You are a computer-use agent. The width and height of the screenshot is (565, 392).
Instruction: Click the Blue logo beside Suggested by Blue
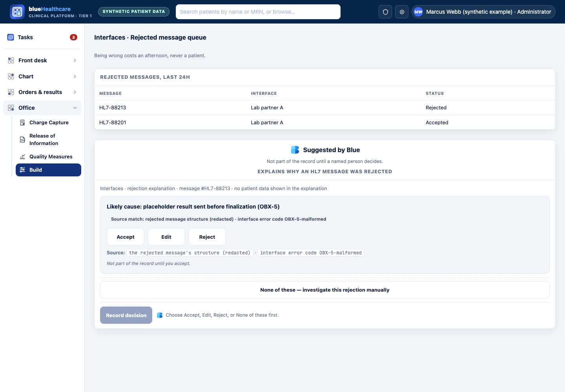(295, 150)
